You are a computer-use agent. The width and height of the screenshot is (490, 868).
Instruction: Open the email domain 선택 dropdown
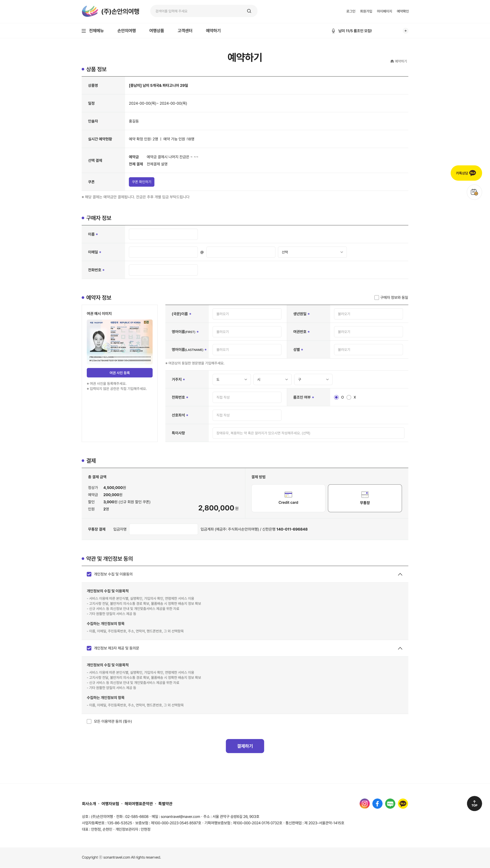coord(312,252)
